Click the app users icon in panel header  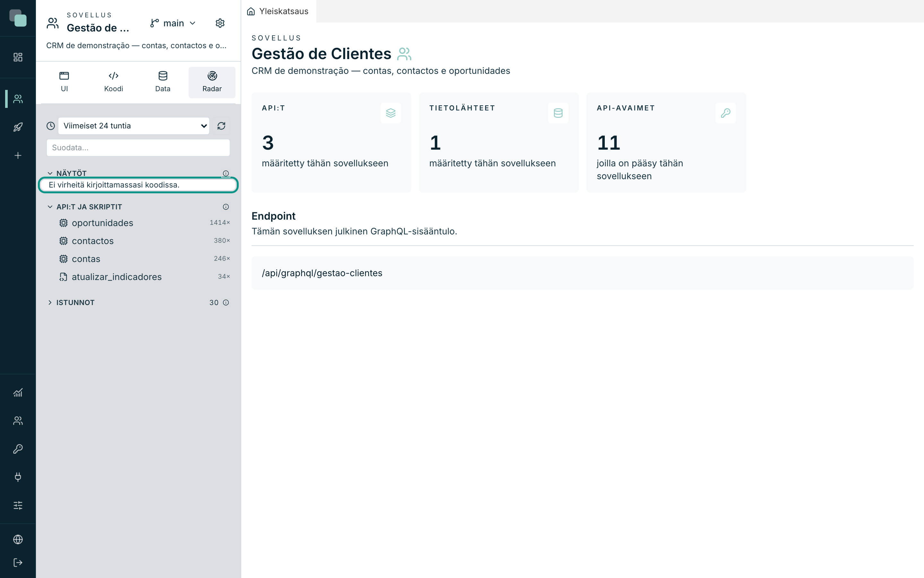tap(53, 23)
